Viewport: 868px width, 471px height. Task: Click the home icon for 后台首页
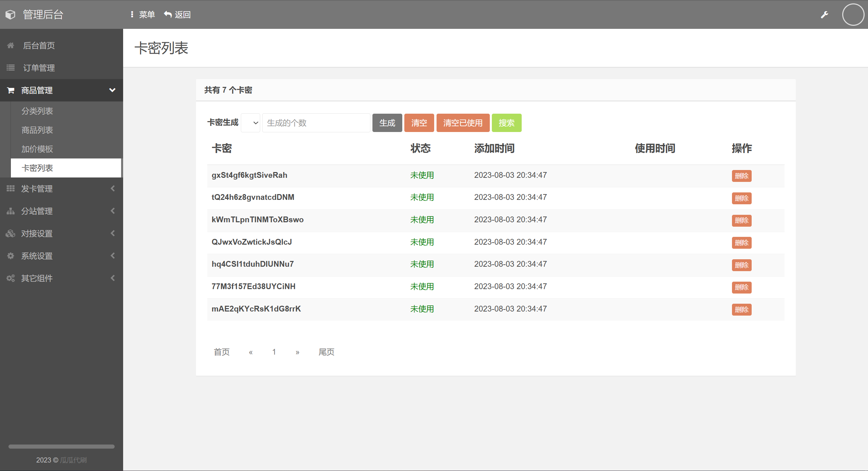point(11,45)
